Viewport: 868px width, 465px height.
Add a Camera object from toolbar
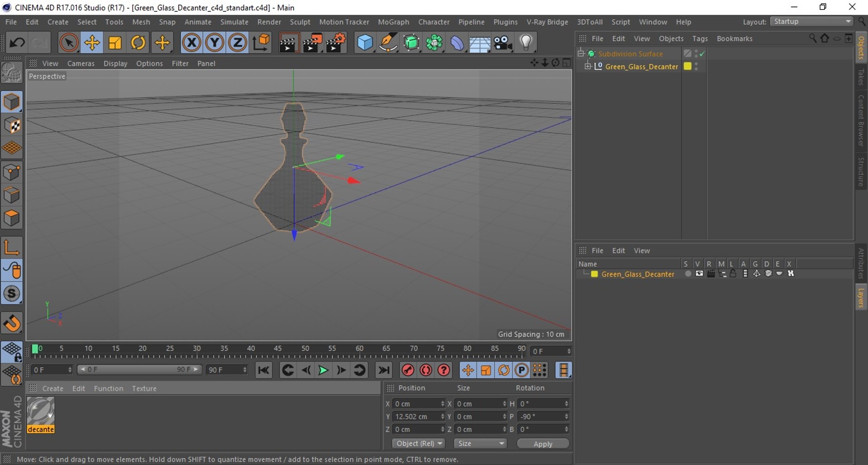[503, 43]
